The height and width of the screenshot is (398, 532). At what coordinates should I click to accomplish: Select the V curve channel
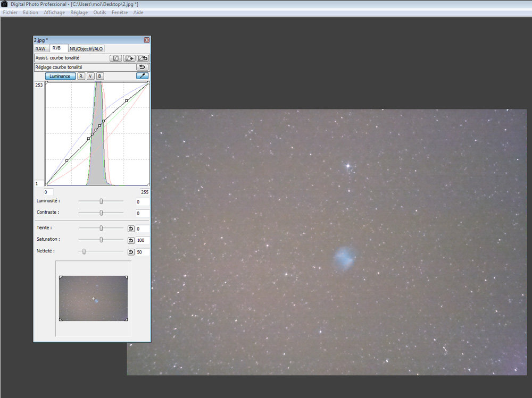[90, 77]
